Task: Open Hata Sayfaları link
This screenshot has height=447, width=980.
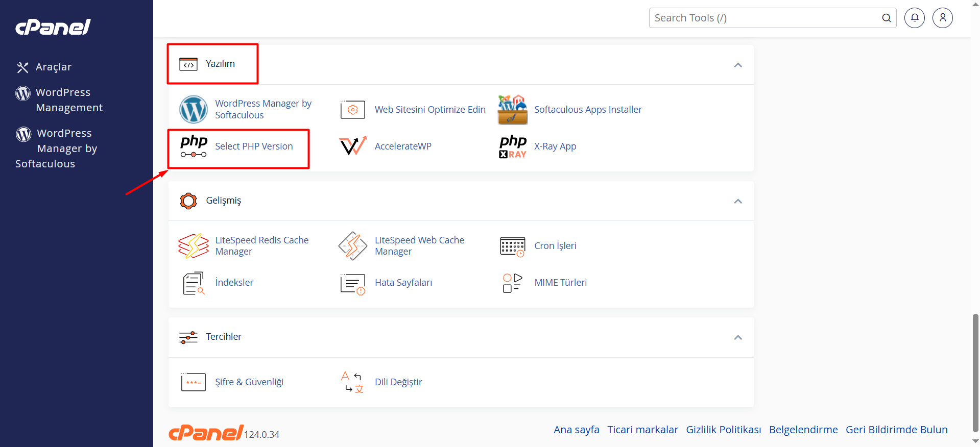Action: (403, 283)
